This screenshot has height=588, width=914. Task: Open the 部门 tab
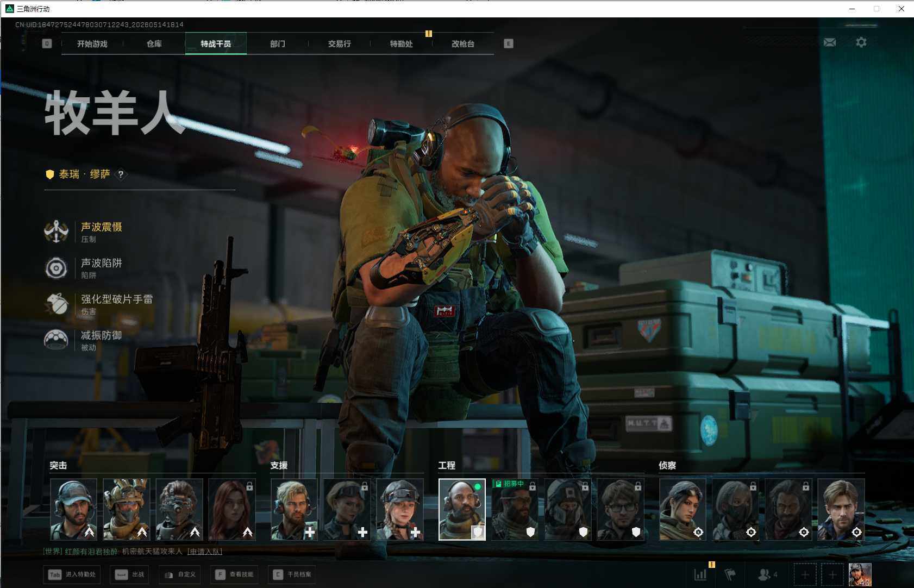[x=278, y=44]
